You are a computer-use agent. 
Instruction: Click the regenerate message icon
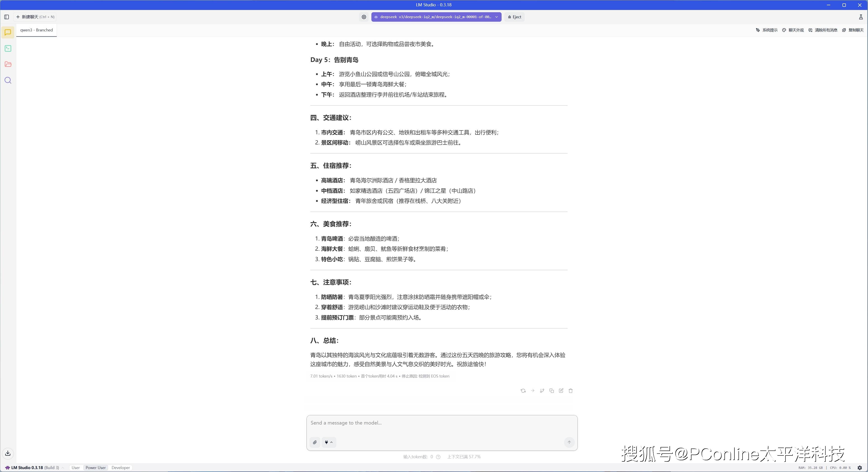click(x=523, y=391)
